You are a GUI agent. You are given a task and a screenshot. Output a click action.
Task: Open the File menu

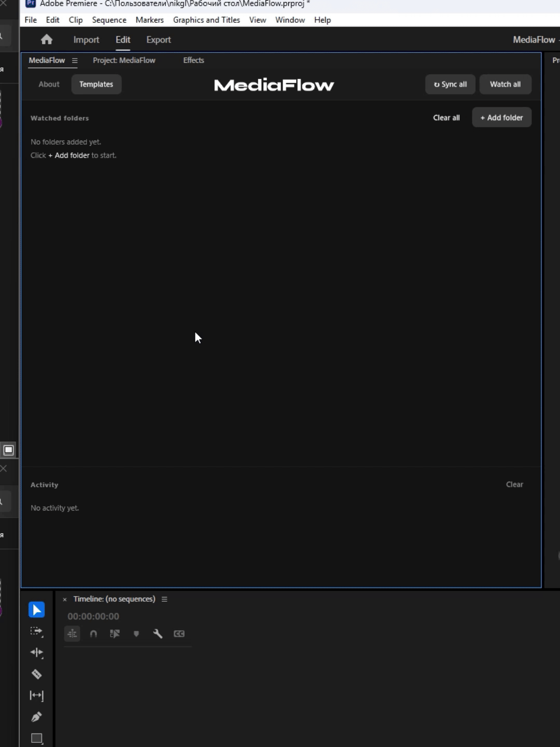[x=31, y=20]
